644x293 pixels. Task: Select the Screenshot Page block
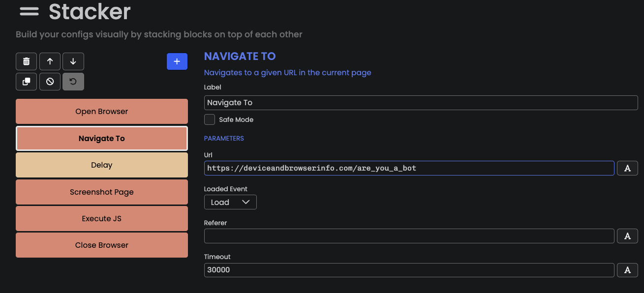click(102, 192)
